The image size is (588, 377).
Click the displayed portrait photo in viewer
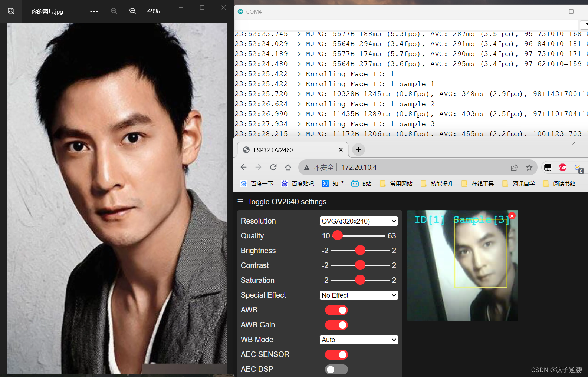point(117,198)
